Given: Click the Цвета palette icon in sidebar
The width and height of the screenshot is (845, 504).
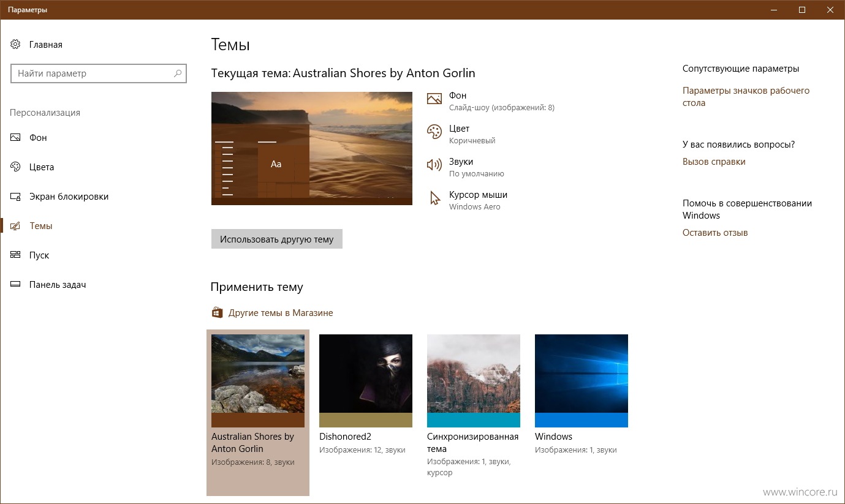Looking at the screenshot, I should point(15,167).
